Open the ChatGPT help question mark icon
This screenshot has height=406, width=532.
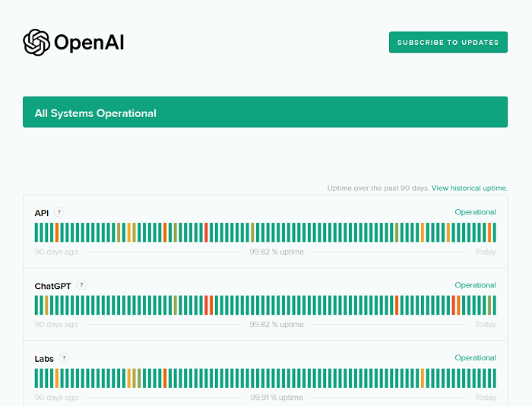click(81, 285)
